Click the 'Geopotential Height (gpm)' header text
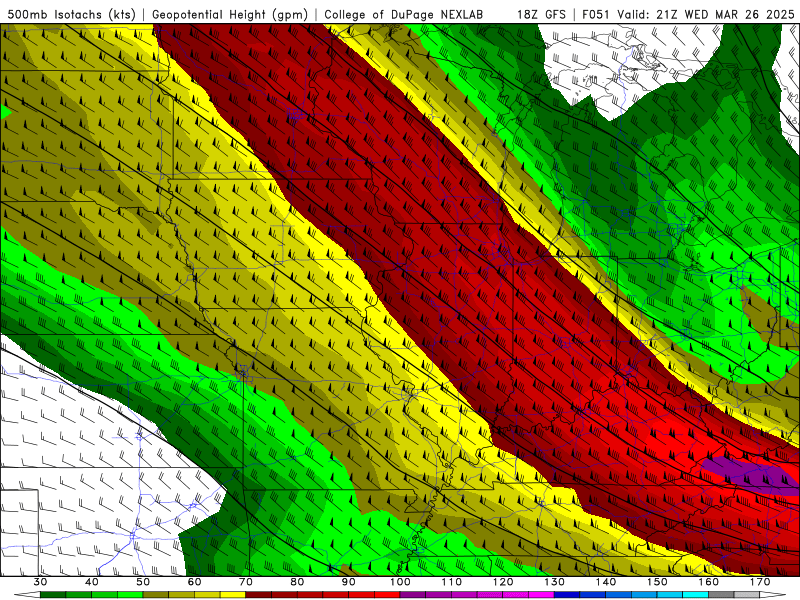800x600 pixels. (x=230, y=14)
